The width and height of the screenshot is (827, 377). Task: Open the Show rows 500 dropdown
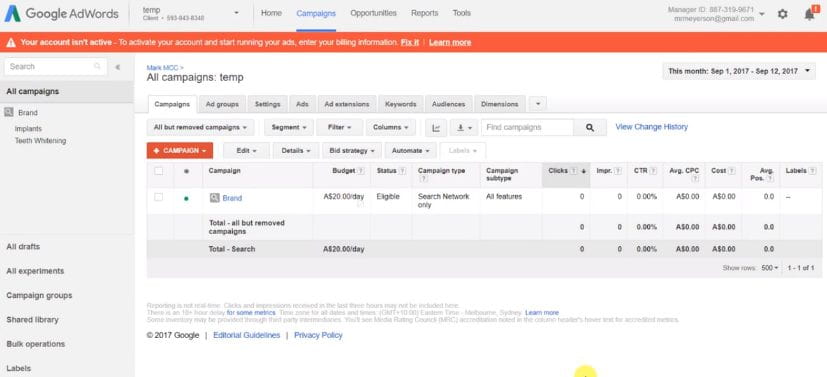point(770,268)
